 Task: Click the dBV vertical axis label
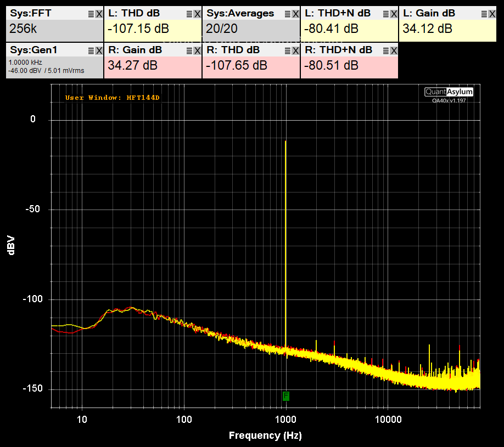(11, 245)
